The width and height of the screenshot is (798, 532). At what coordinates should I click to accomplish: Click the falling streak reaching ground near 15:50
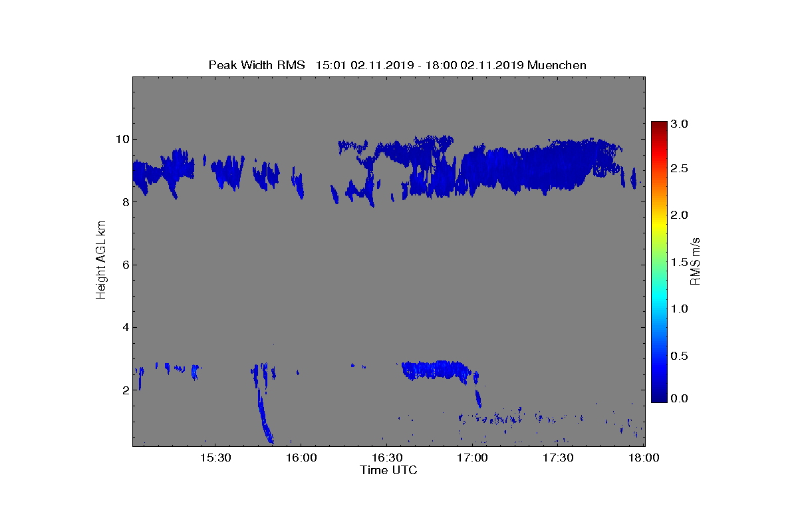pyautogui.click(x=264, y=416)
